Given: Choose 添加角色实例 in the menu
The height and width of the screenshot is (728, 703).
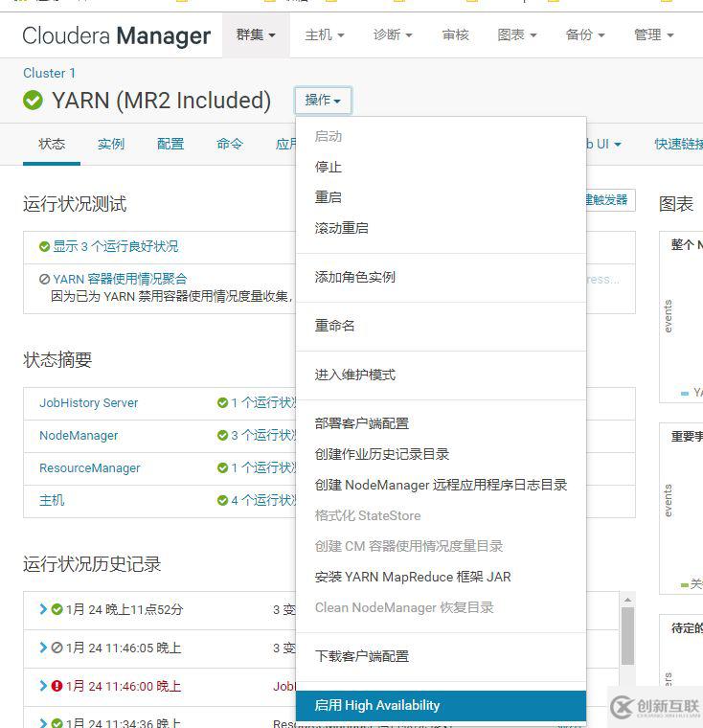Looking at the screenshot, I should pyautogui.click(x=441, y=277).
